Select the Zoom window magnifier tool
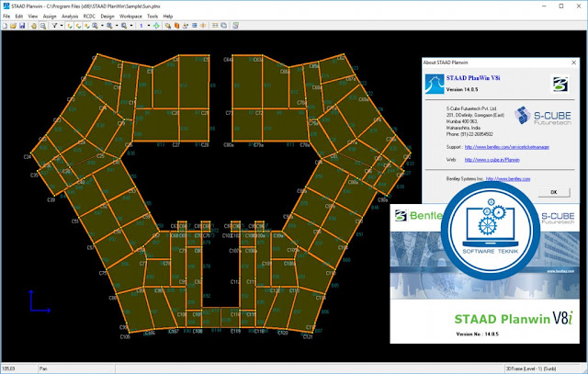Image resolution: width=588 pixels, height=374 pixels. [x=43, y=26]
